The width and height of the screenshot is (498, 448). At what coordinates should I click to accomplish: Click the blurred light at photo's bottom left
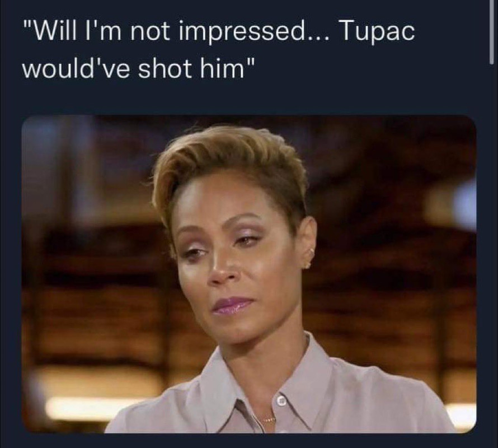tap(92, 408)
